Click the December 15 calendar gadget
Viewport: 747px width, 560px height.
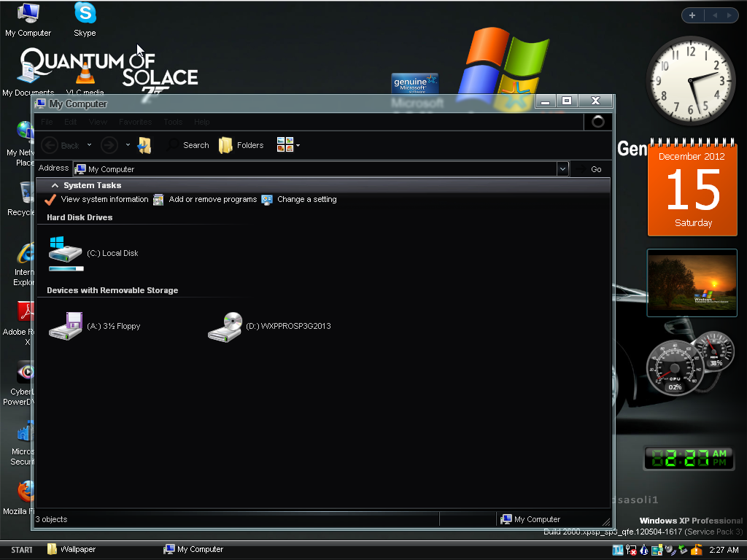693,188
